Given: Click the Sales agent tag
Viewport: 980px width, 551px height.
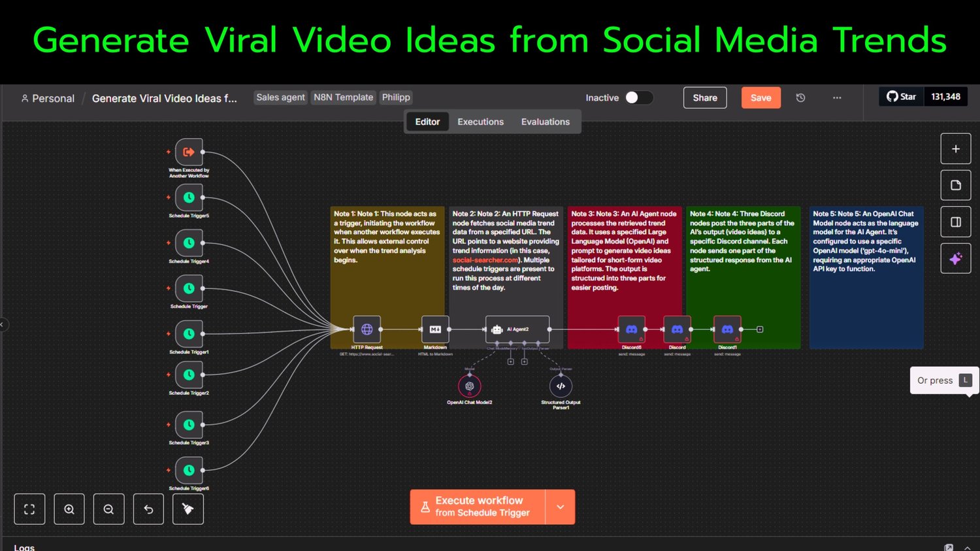Looking at the screenshot, I should pos(280,97).
